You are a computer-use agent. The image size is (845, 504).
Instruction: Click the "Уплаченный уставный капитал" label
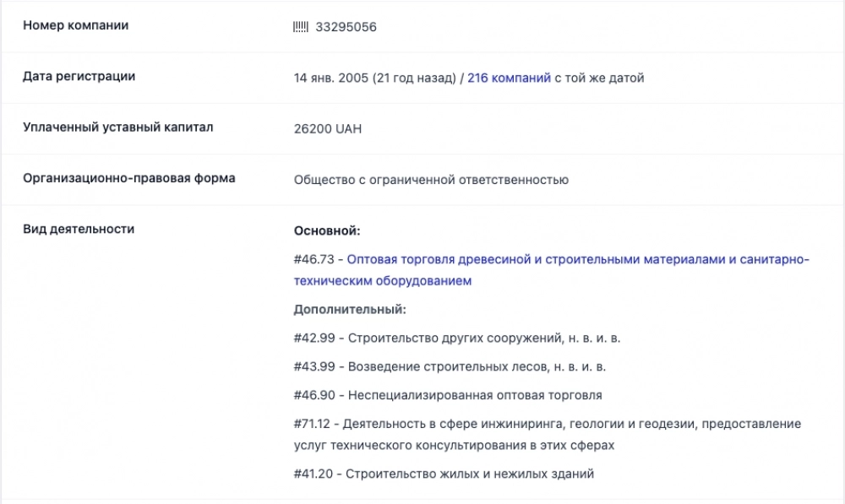pyautogui.click(x=117, y=127)
